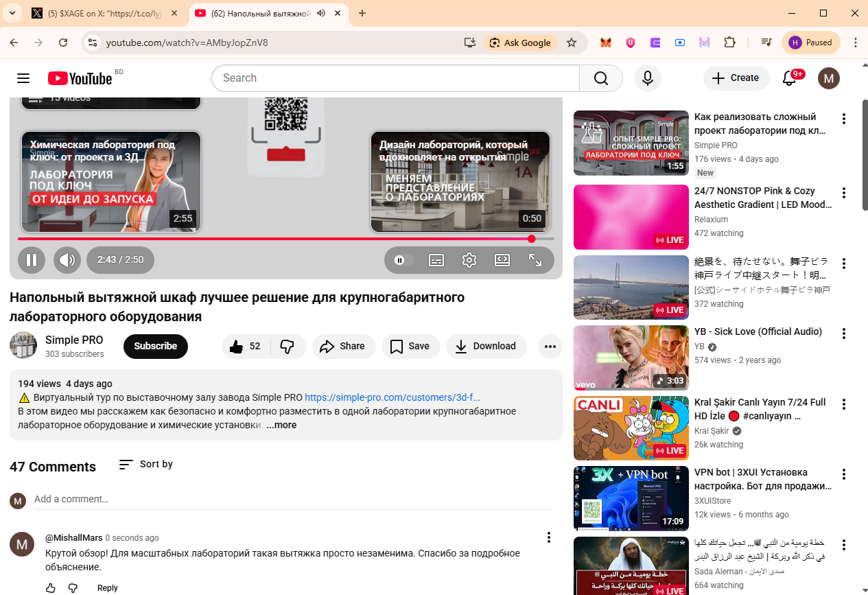868x595 pixels.
Task: Bookmark this page with star
Action: tap(572, 43)
